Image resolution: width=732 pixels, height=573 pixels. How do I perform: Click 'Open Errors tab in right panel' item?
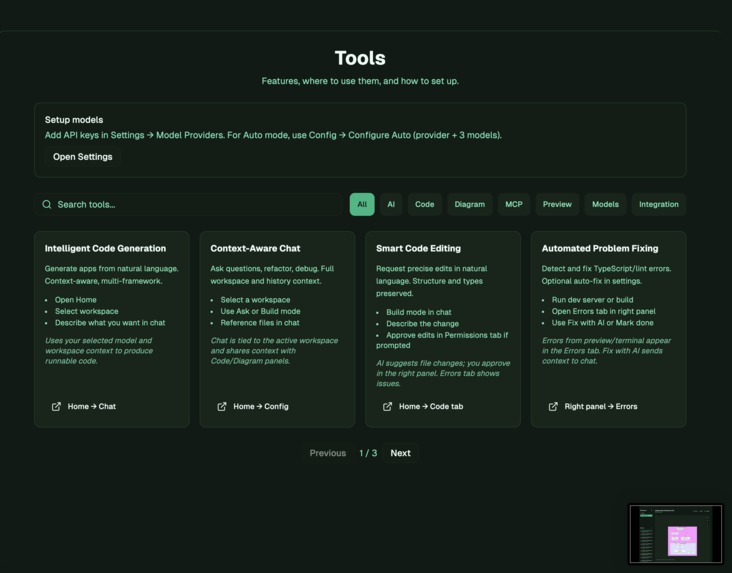(x=604, y=311)
